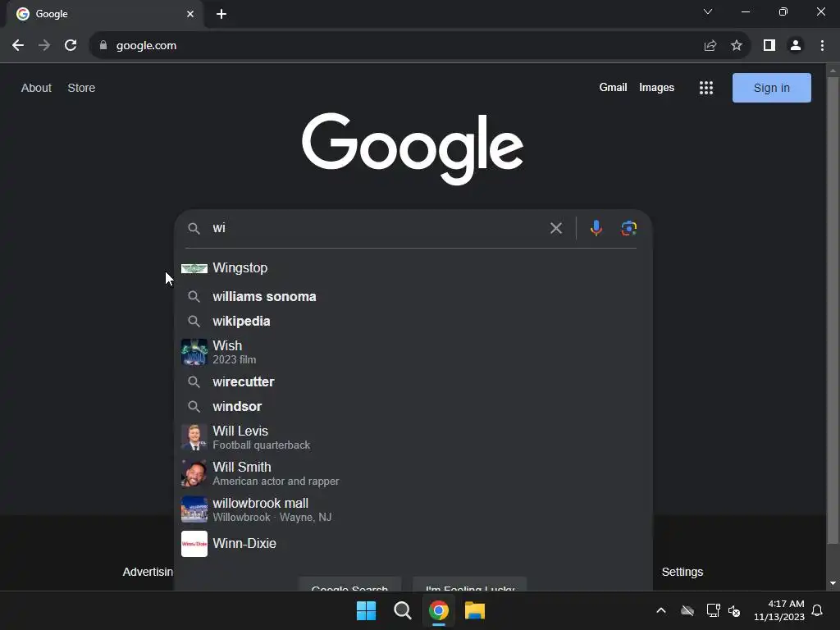Choose the windsor suggestion
The height and width of the screenshot is (630, 840).
(x=413, y=406)
